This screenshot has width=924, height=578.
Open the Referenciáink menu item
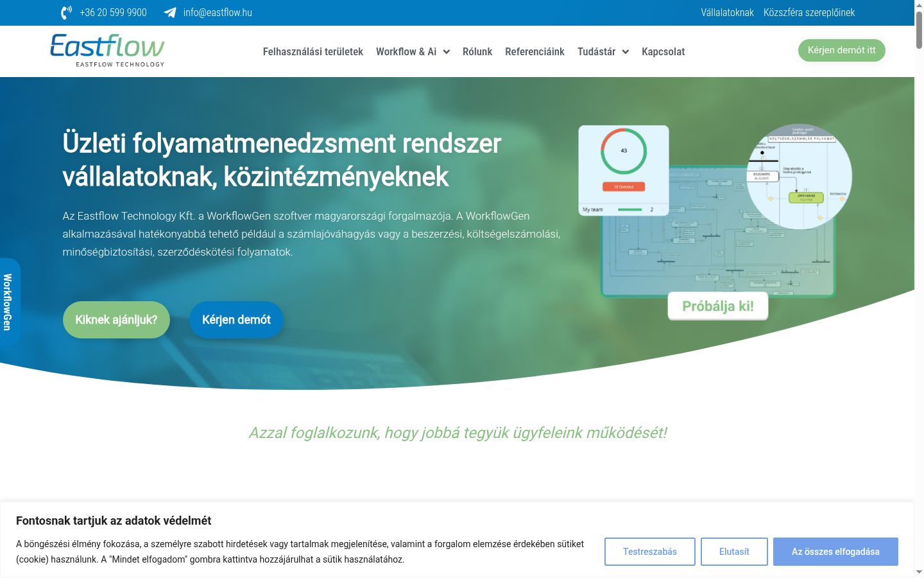point(535,51)
